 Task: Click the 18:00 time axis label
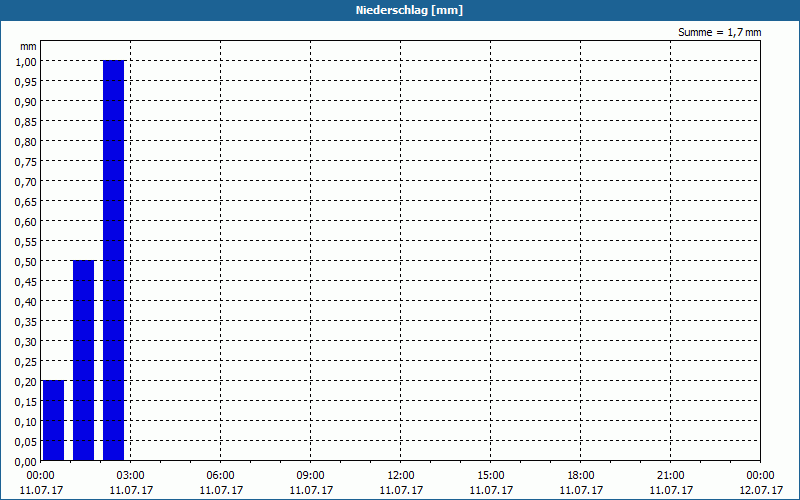coord(581,476)
